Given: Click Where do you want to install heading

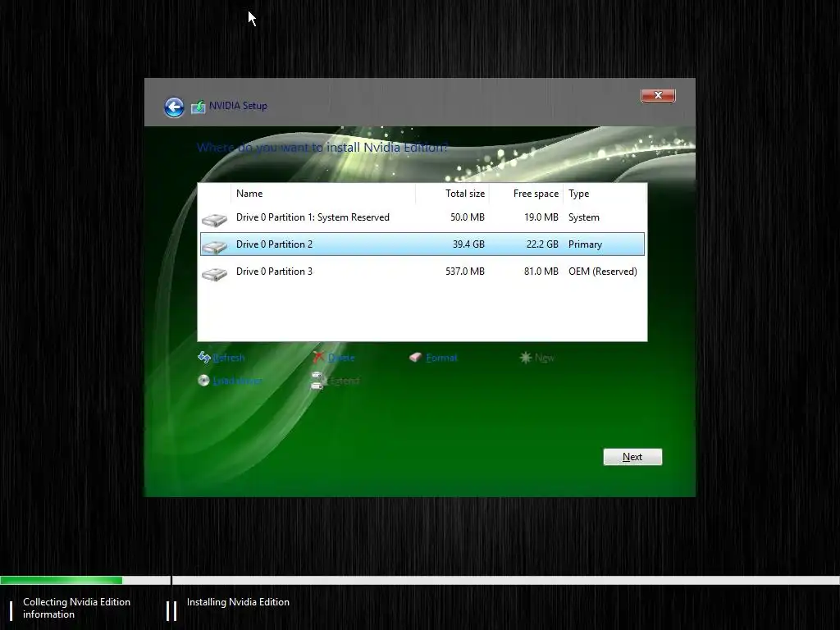Looking at the screenshot, I should (x=322, y=148).
